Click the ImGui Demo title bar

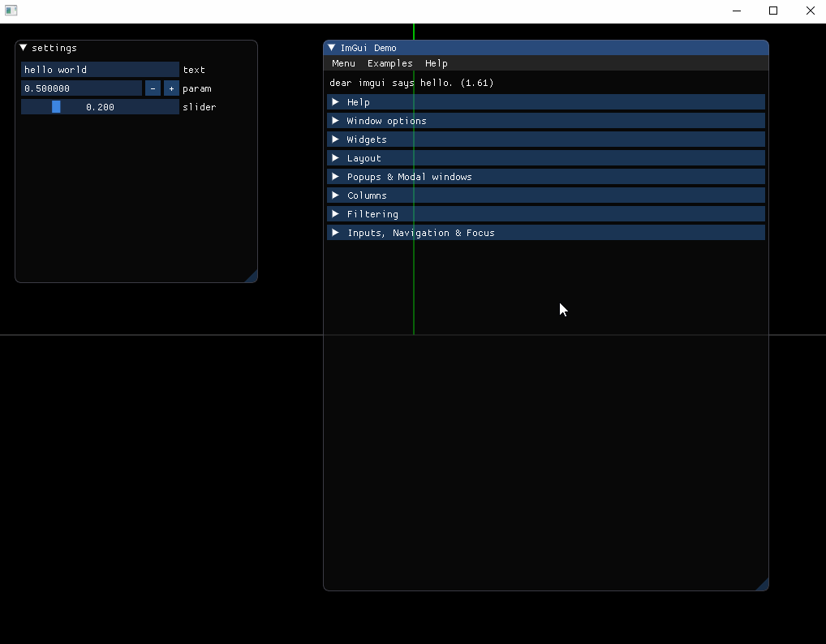tap(546, 47)
